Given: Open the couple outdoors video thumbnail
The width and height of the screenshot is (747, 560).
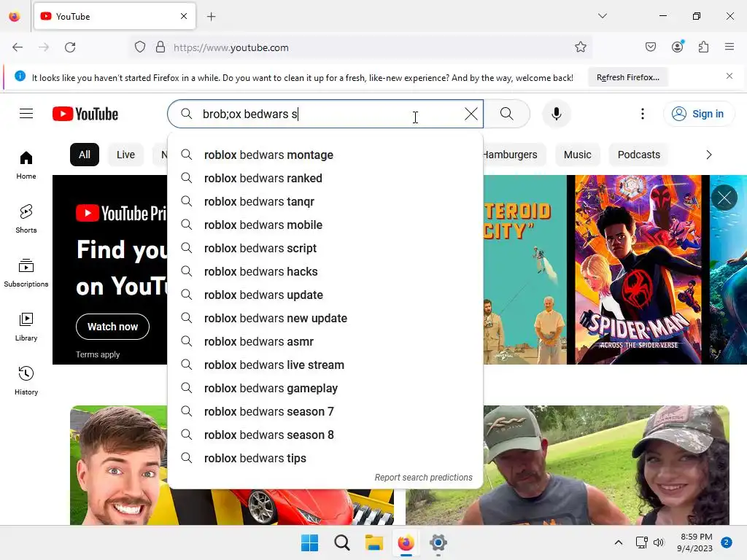Looking at the screenshot, I should [606, 465].
